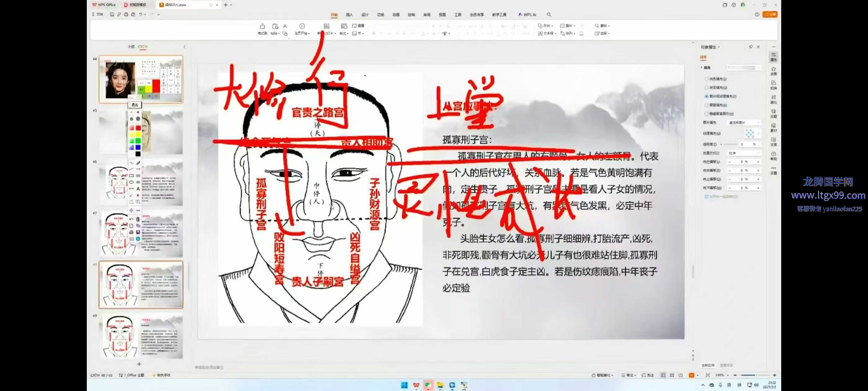
Task: Open the 插入 (Insert) ribbon tab
Action: [349, 15]
